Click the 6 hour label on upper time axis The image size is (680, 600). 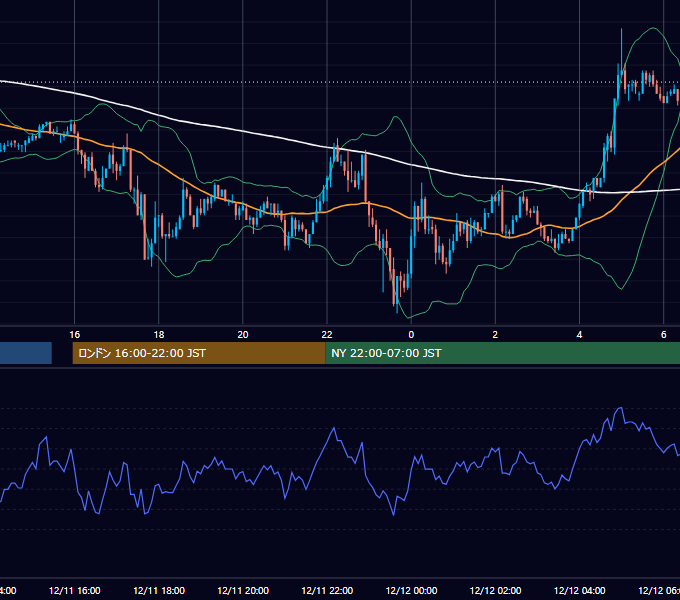point(664,334)
